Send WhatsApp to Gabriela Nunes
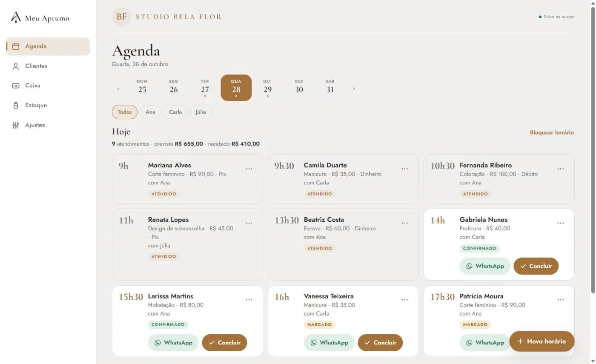The height and width of the screenshot is (364, 596). (485, 266)
